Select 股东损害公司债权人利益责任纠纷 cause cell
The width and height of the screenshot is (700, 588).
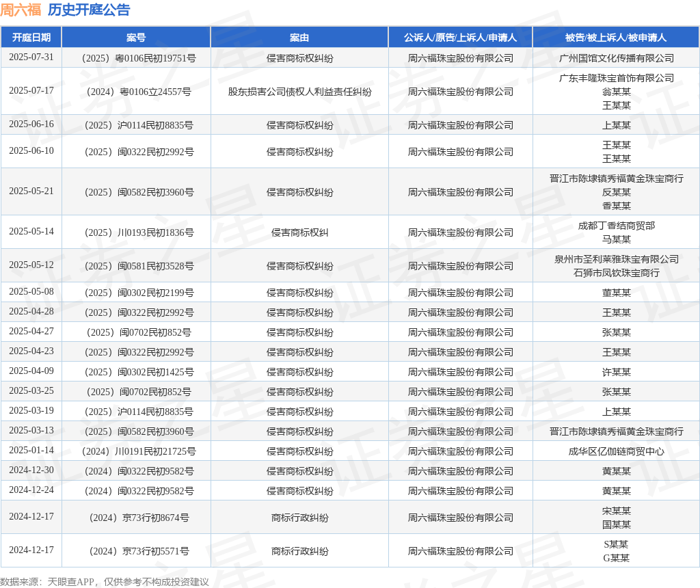tap(299, 92)
